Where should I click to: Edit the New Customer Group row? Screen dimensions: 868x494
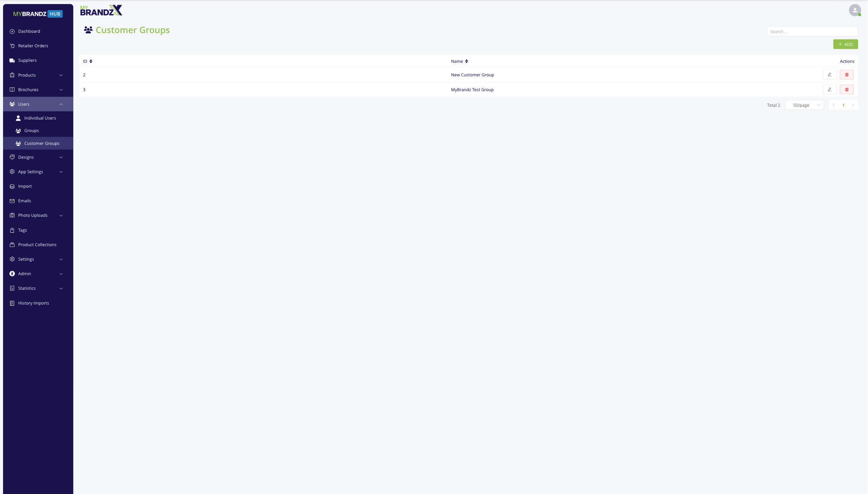829,75
